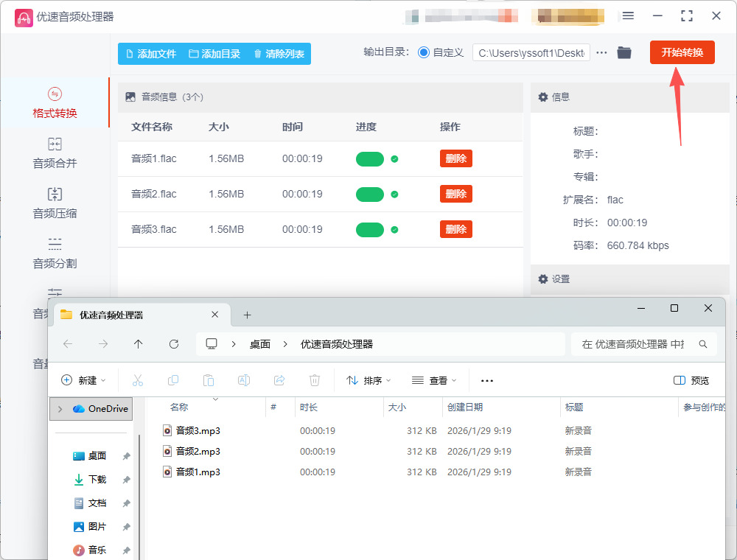Open 音频压缩 tool in sidebar
Image resolution: width=737 pixels, height=560 pixels.
55,203
